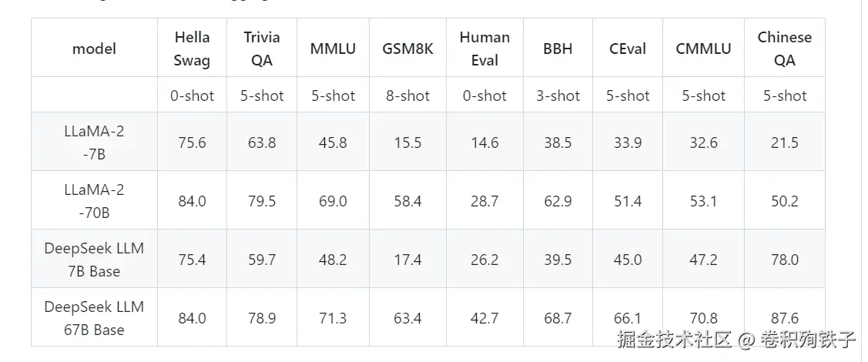Select the MMLU column header

coord(333,49)
